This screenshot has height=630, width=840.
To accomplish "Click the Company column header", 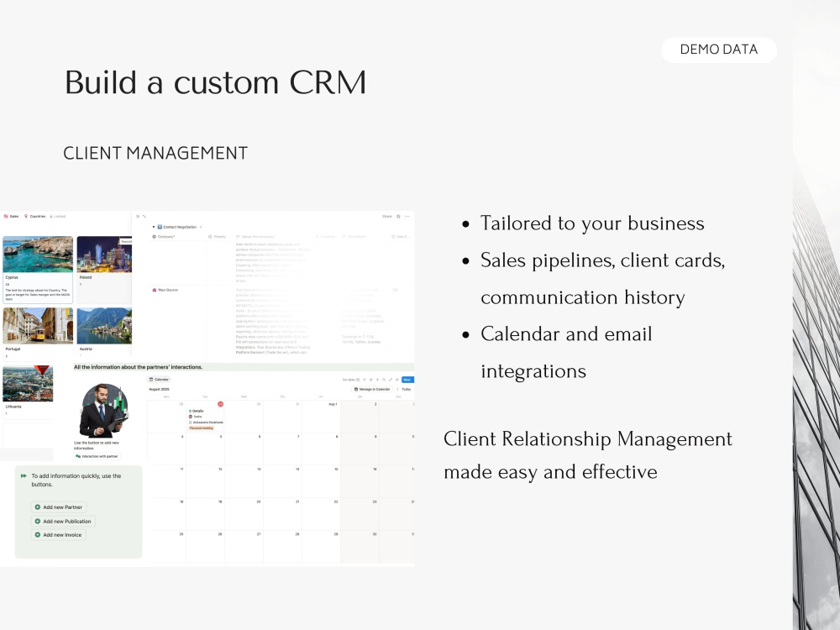I will (x=164, y=236).
